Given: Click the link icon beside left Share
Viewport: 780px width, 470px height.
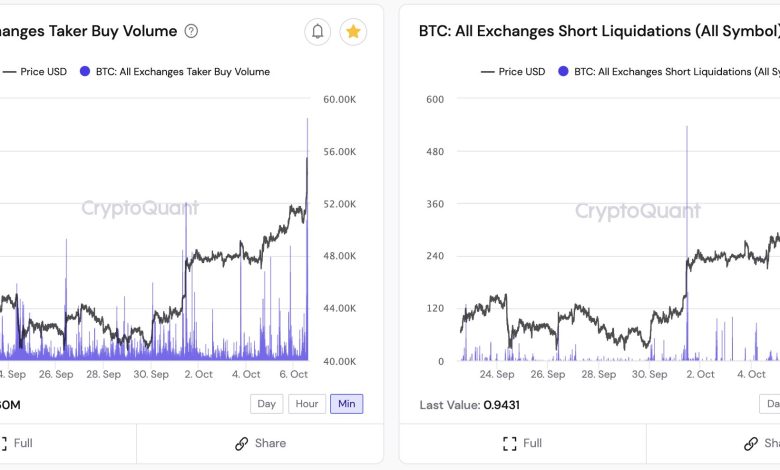Looking at the screenshot, I should 241,443.
